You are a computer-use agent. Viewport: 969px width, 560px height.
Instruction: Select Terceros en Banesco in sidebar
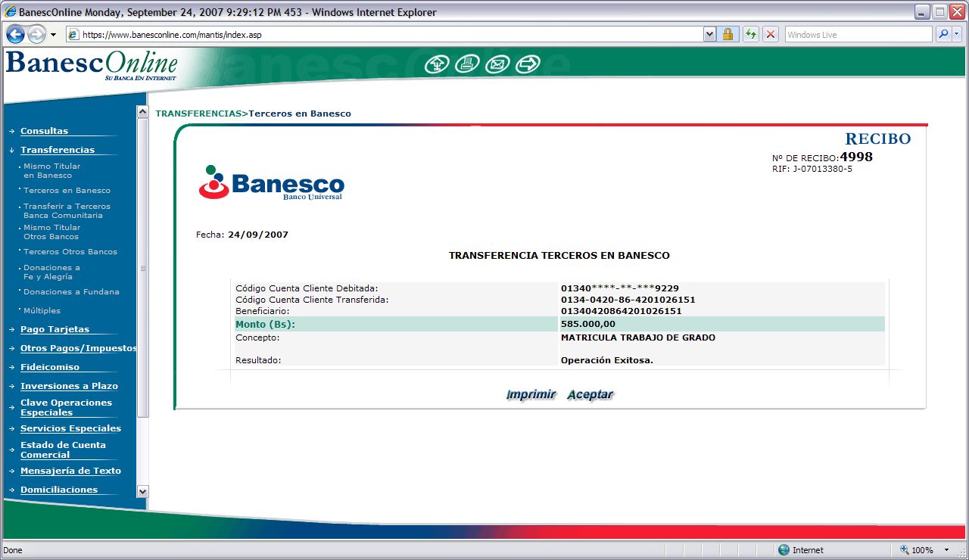[x=67, y=191]
